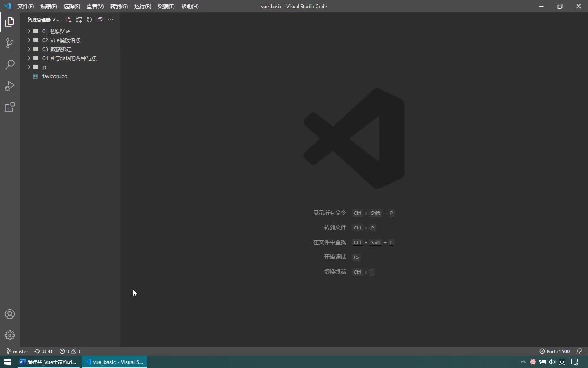Open explorer more actions ellipsis
Screen dimensions: 588x368
pyautogui.click(x=111, y=20)
